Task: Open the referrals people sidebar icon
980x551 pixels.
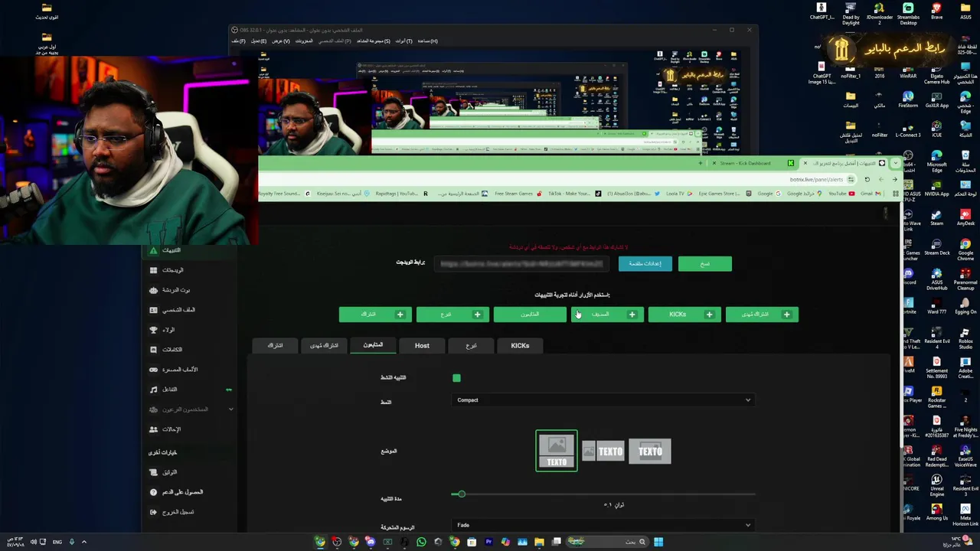Action: pos(154,429)
